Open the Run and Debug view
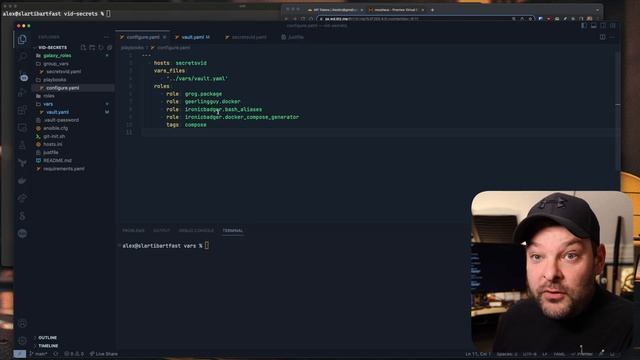 tap(22, 93)
